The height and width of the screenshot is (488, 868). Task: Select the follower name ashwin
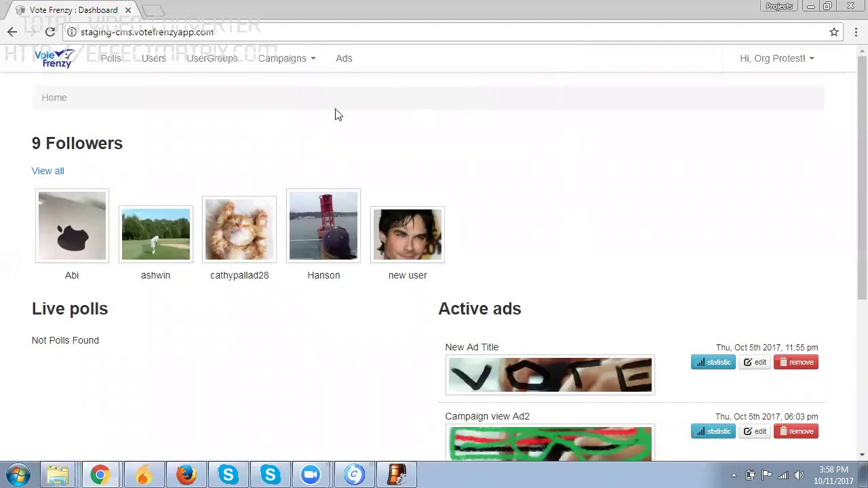tap(156, 275)
